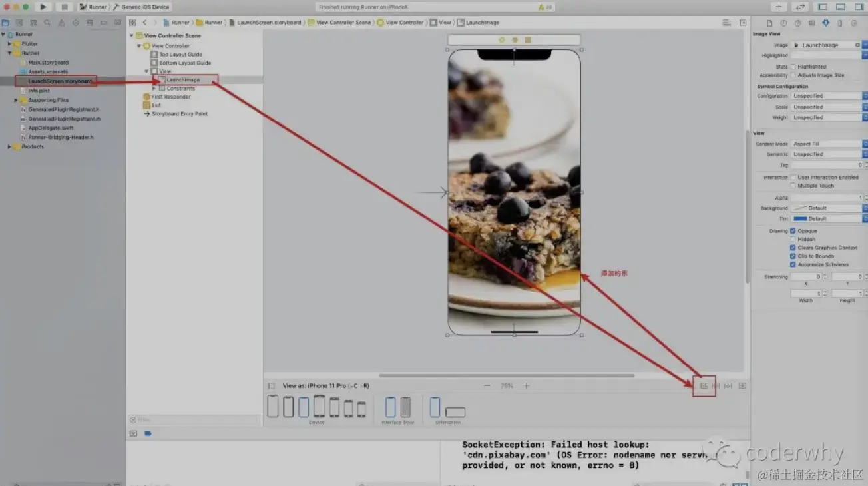This screenshot has width=868, height=486.
Task: Click the Stop button in toolbar
Action: coord(64,7)
